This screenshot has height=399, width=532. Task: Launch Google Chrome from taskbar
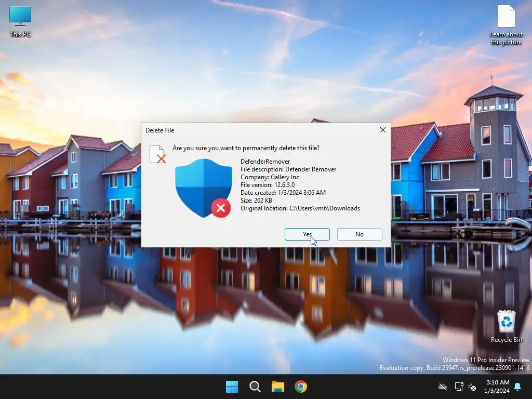coord(301,387)
